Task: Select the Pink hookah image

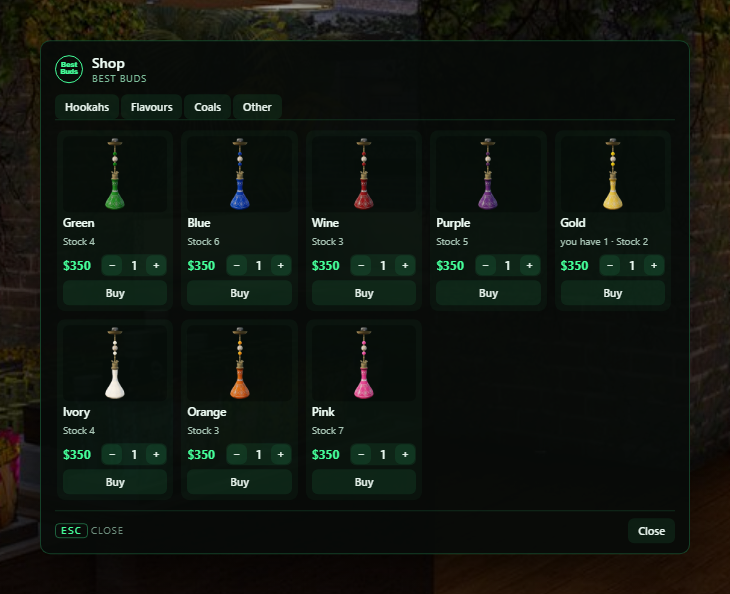Action: tap(364, 363)
